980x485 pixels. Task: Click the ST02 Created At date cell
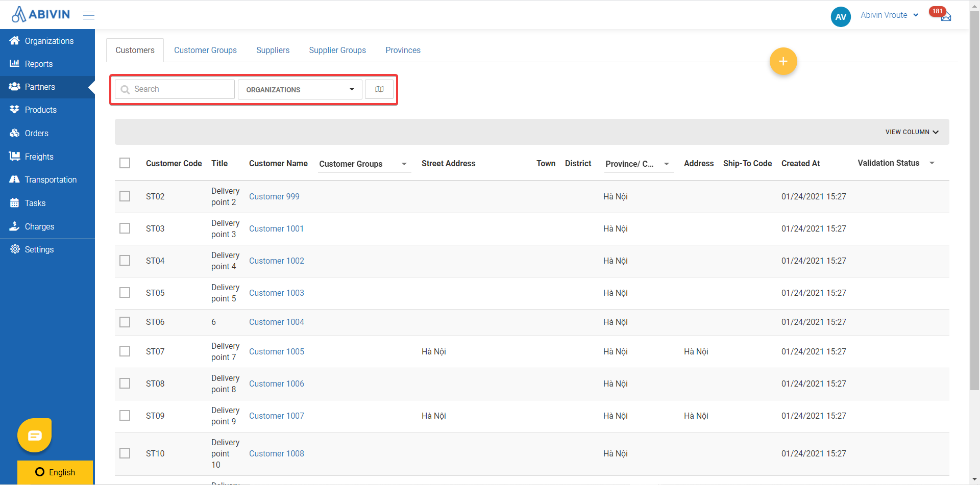click(x=814, y=196)
